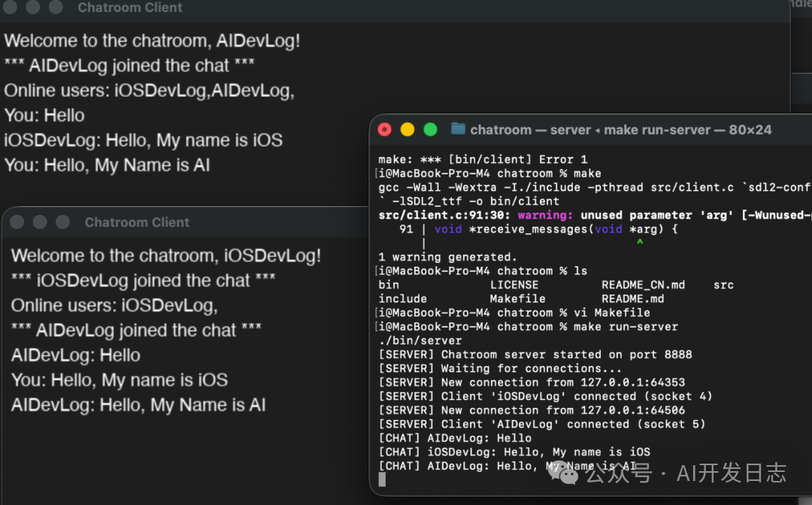Screen dimensions: 812x505
Task: Click 'Makefile' in the ls output
Action: [518, 299]
